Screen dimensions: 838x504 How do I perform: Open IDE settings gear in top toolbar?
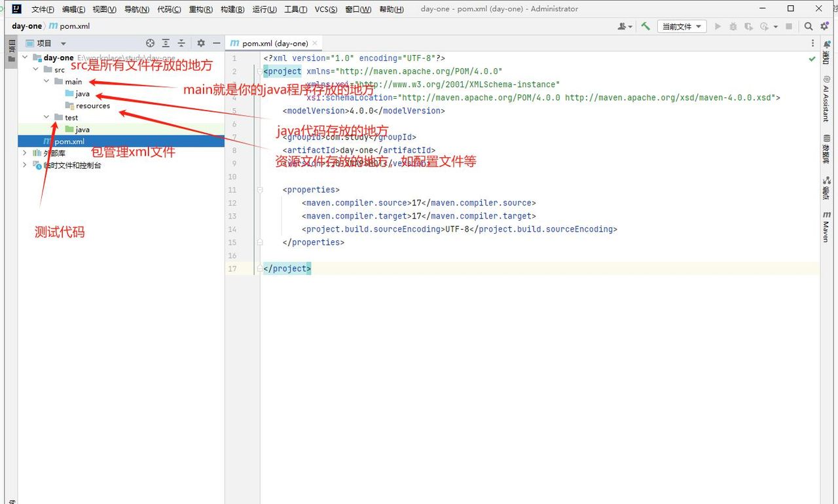point(824,26)
